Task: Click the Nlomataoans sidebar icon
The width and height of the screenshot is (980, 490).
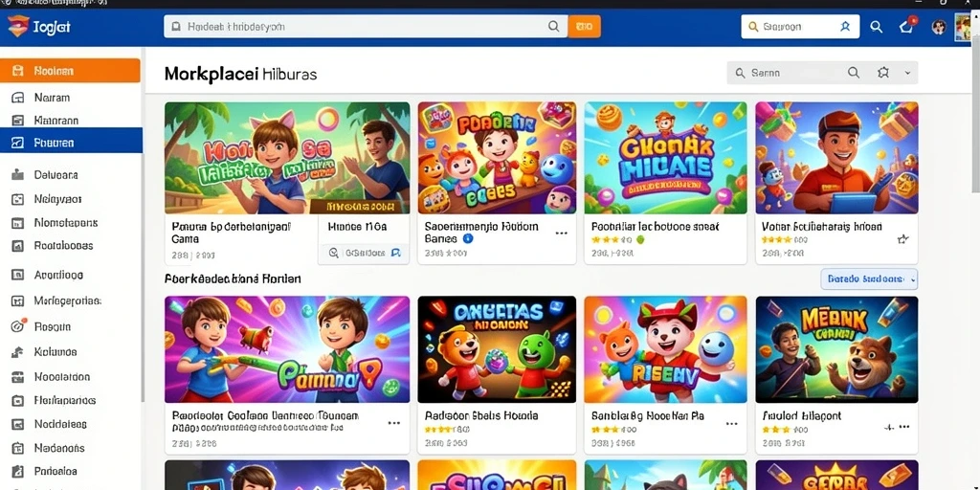Action: point(18,222)
